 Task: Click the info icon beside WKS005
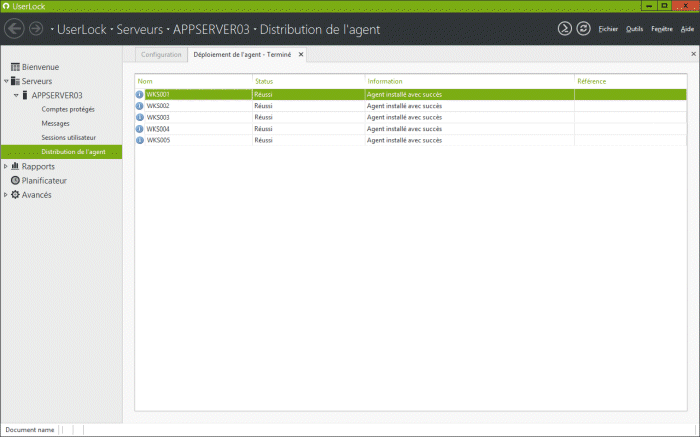(x=140, y=140)
